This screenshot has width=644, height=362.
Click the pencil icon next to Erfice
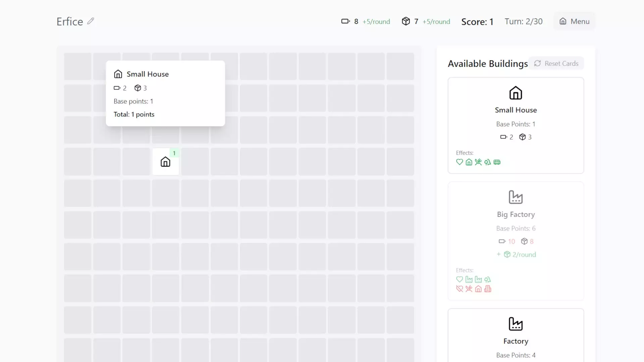pos(91,21)
